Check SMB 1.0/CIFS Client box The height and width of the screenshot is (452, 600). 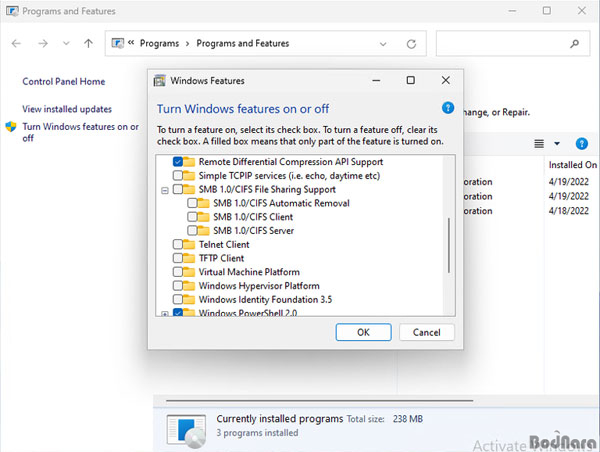(192, 217)
